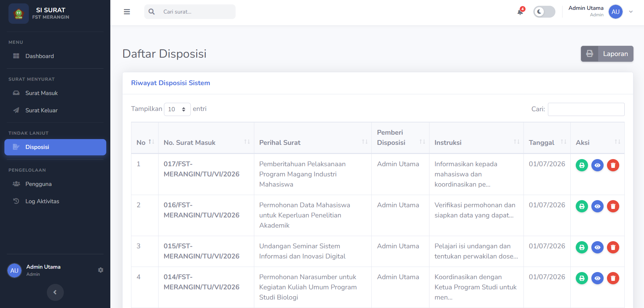Sort by Perihal Surat column
644x308 pixels.
(313, 138)
